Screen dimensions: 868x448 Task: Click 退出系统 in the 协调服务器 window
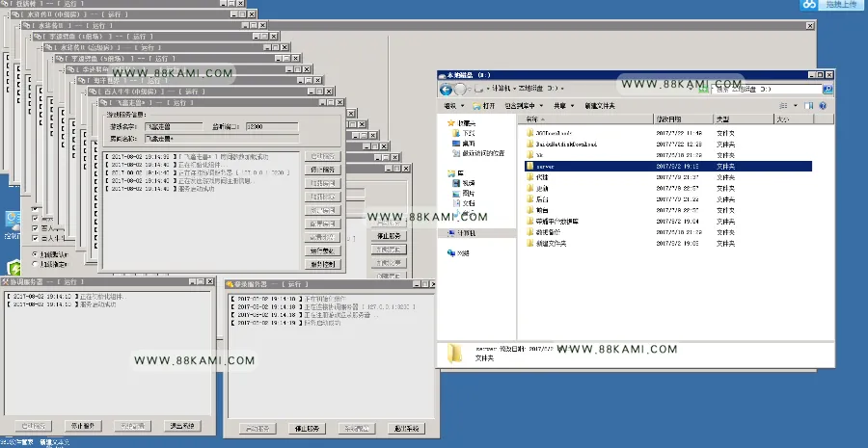coord(182,426)
